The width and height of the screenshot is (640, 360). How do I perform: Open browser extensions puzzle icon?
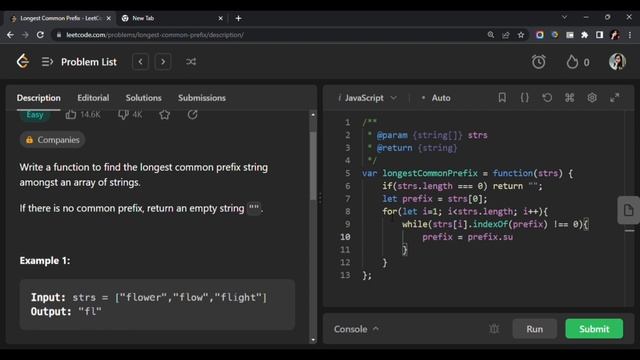click(584, 35)
